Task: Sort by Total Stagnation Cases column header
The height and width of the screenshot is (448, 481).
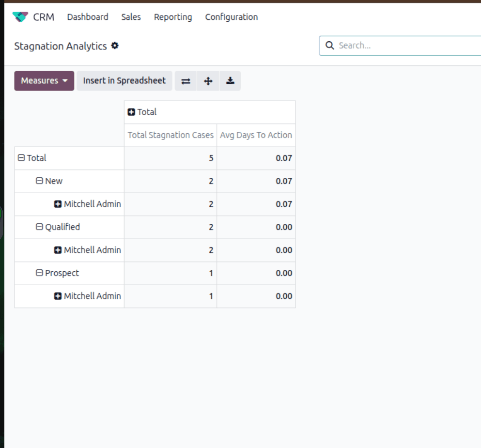Action: pos(171,135)
